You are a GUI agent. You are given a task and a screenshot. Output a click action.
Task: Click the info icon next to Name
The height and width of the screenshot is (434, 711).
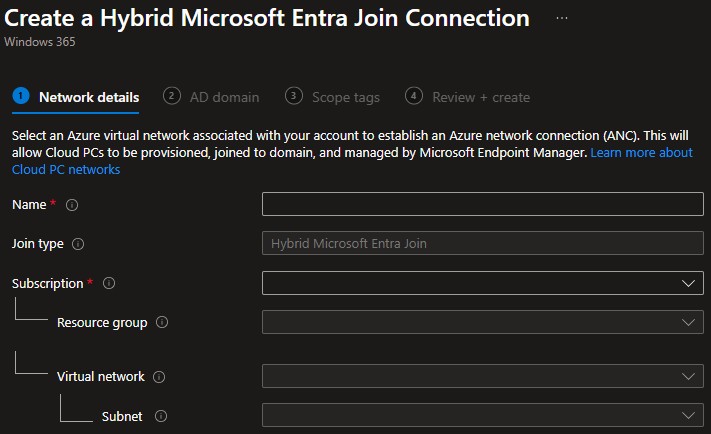(72, 205)
